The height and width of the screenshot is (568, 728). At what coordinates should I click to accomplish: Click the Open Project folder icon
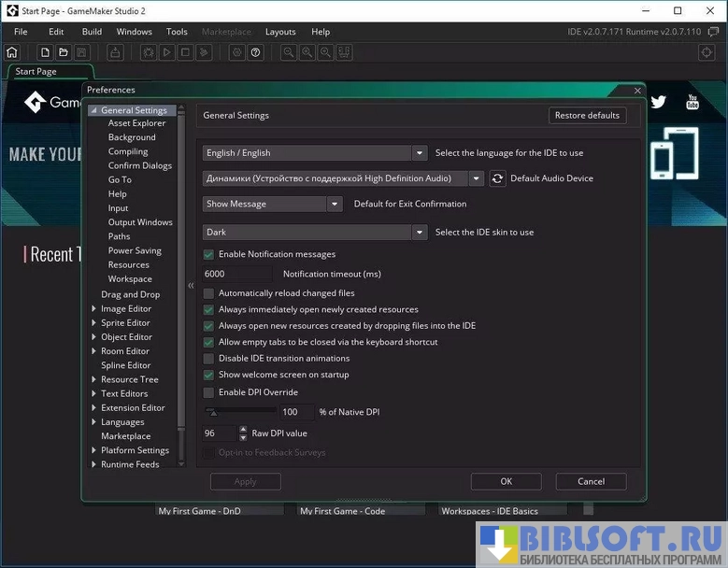click(x=62, y=52)
